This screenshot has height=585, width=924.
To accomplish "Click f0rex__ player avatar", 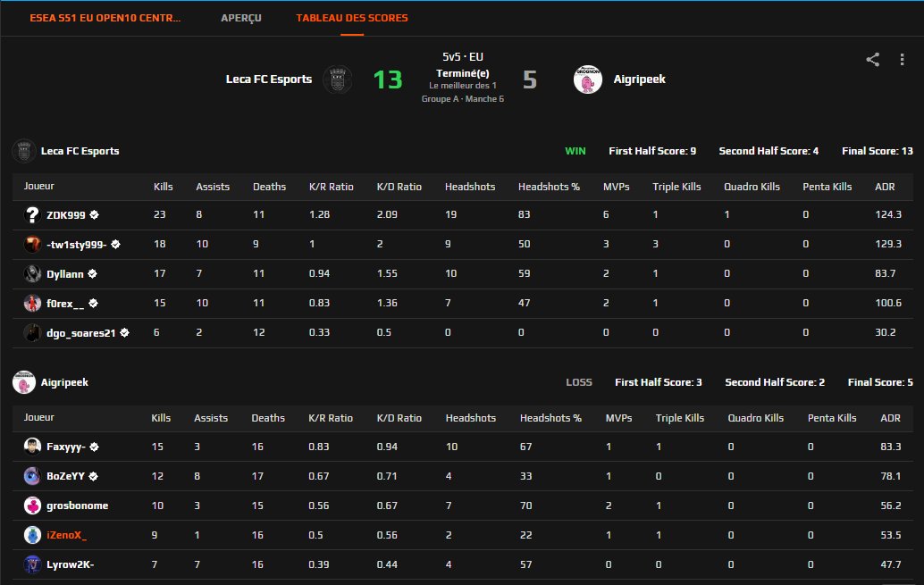I will point(32,304).
